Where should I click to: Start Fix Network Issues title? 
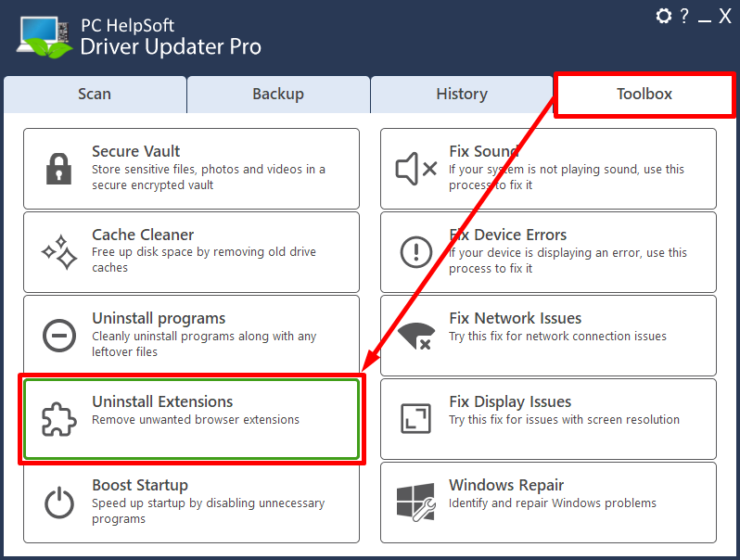[x=516, y=318]
